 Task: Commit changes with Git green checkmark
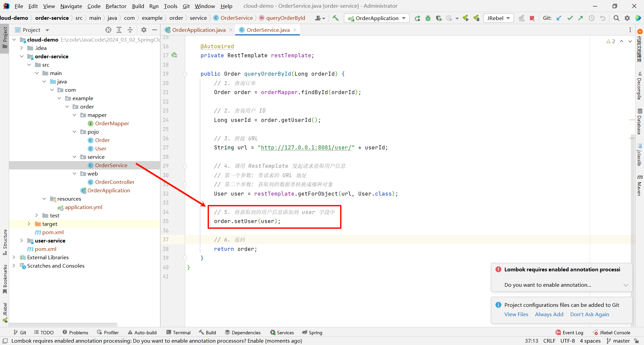point(570,18)
